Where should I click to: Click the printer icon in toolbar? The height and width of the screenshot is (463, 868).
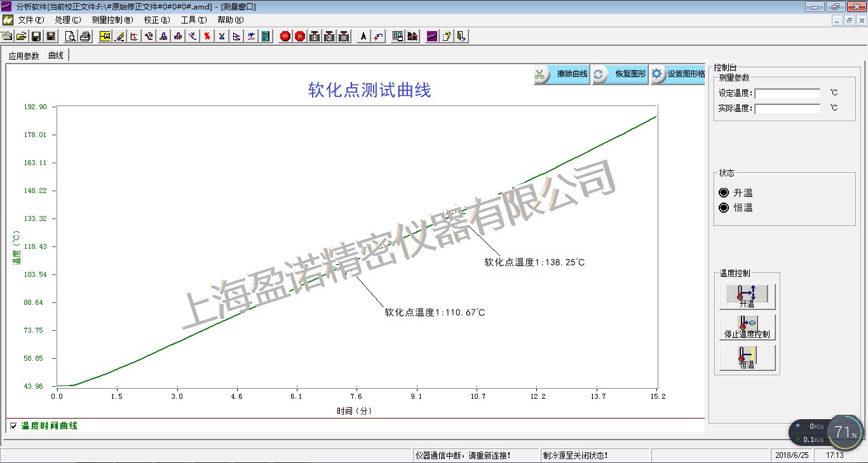coord(85,36)
